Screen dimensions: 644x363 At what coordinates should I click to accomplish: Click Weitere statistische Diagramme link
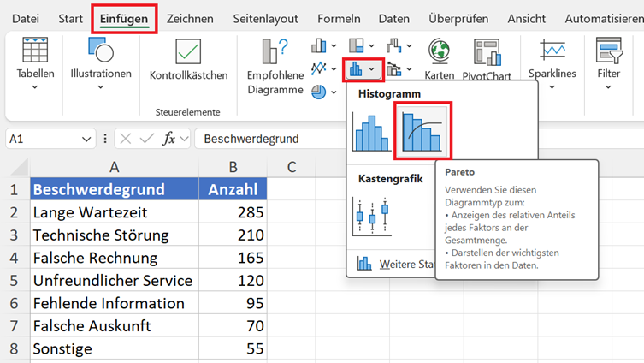(394, 264)
